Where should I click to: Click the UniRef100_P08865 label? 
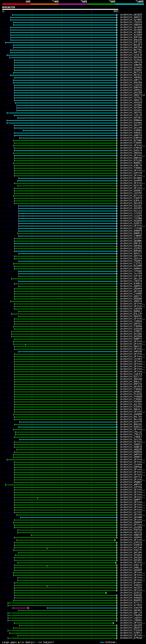click(x=131, y=397)
